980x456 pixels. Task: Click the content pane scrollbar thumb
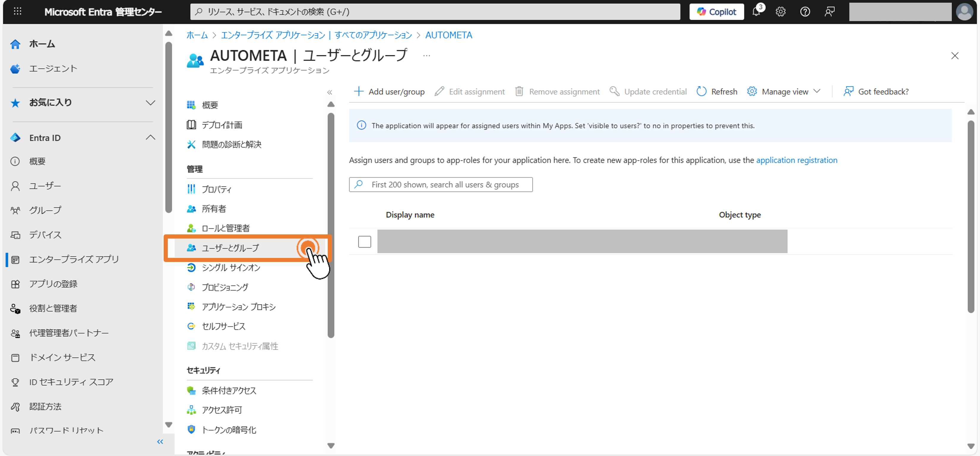(x=970, y=217)
